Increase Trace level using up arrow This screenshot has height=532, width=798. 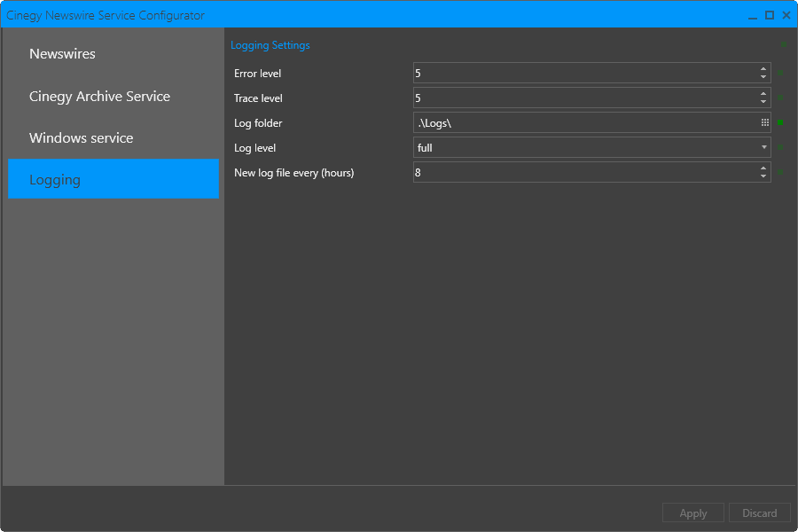[x=763, y=93]
